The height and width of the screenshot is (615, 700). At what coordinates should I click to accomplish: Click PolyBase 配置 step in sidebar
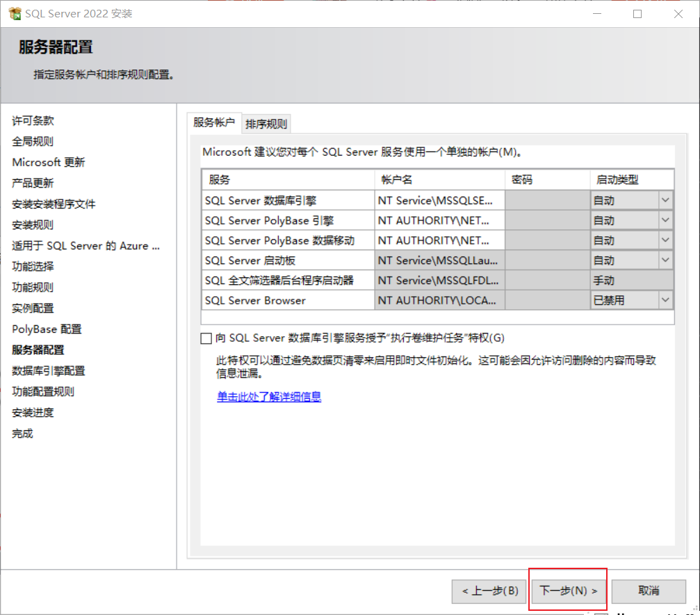pyautogui.click(x=47, y=329)
